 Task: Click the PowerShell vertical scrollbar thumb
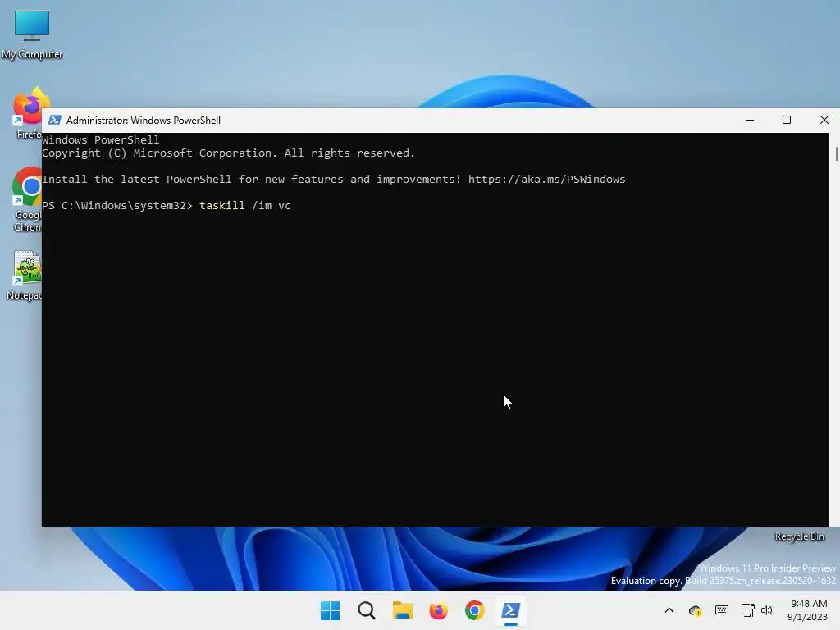point(836,153)
